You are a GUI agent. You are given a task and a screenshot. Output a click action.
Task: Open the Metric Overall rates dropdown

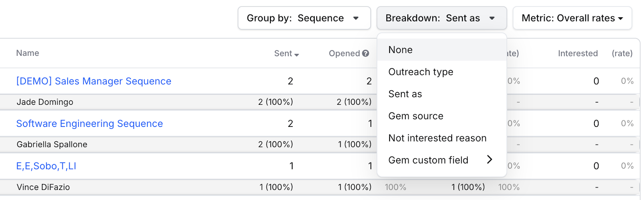(x=572, y=18)
